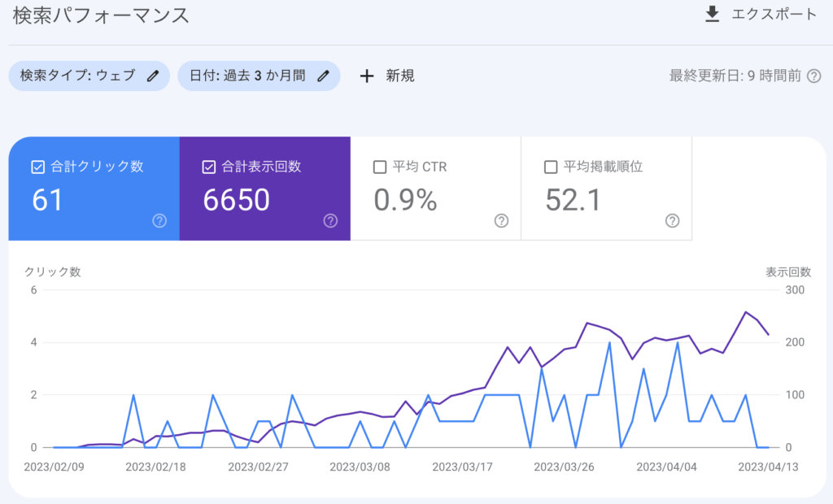Click the 2023/04/04 date label
Screen dimensions: 833x504
[x=667, y=467]
